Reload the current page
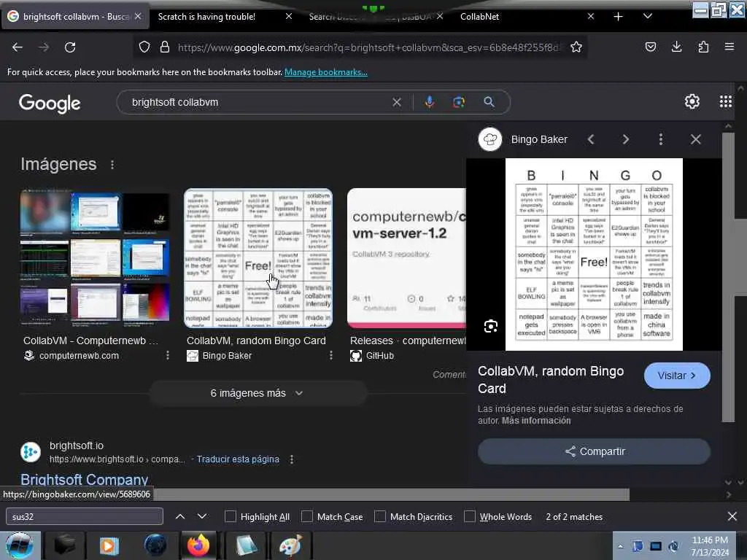 coord(70,47)
